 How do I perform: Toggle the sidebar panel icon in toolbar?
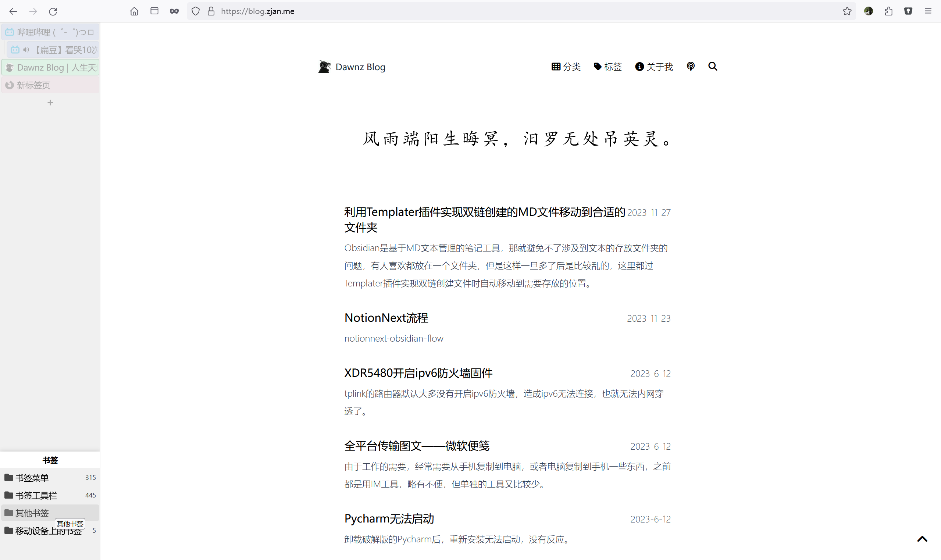(154, 11)
